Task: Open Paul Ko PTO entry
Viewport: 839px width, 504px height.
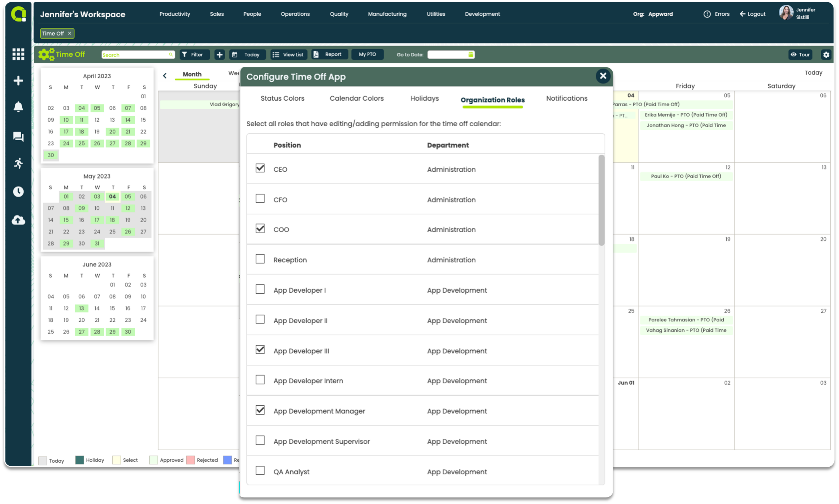Action: pyautogui.click(x=686, y=176)
